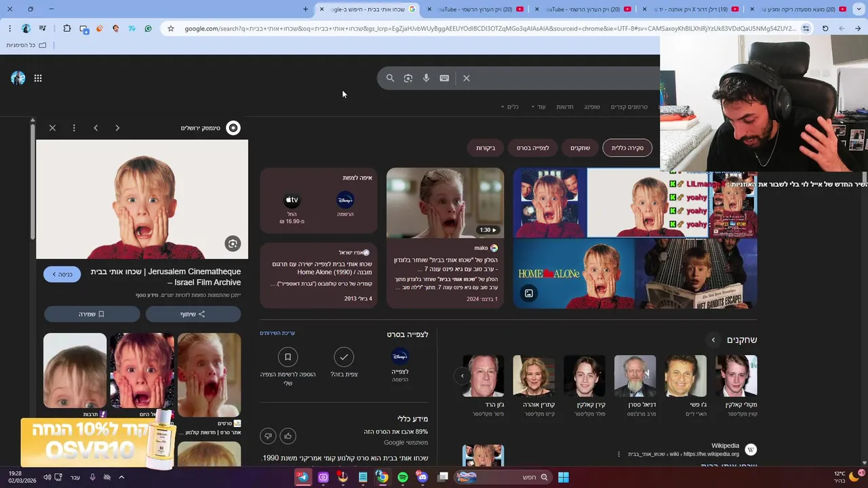
Task: Click thumbs down for the film
Action: 268,436
